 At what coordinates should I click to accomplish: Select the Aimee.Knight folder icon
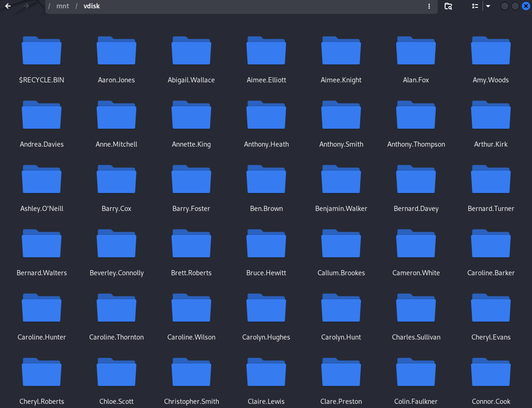coord(341,50)
